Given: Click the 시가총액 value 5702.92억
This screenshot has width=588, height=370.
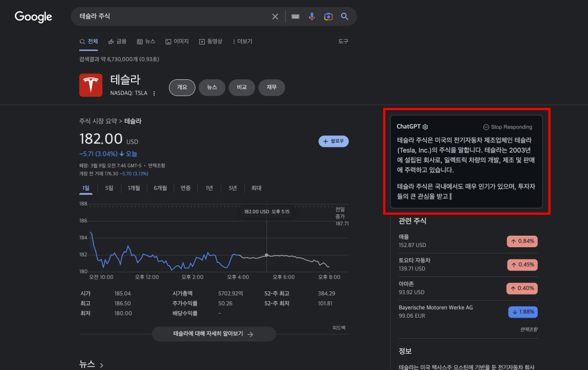Looking at the screenshot, I should point(231,293).
